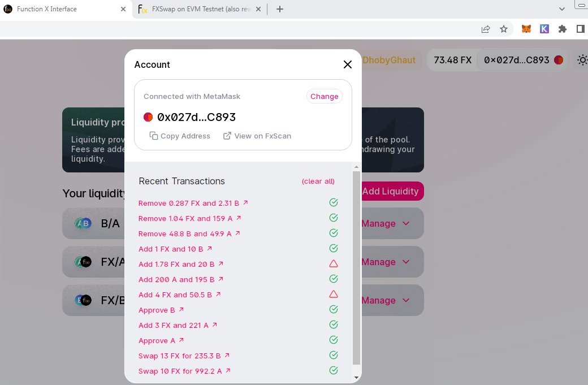This screenshot has width=588, height=385.
Task: Click the share page icon in address bar
Action: coord(486,29)
